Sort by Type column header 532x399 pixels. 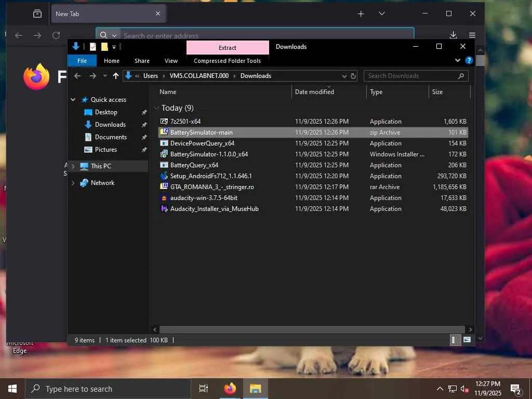pos(397,92)
